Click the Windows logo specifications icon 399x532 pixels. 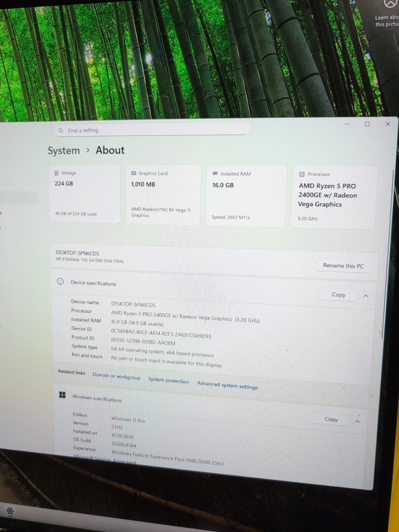pyautogui.click(x=62, y=395)
